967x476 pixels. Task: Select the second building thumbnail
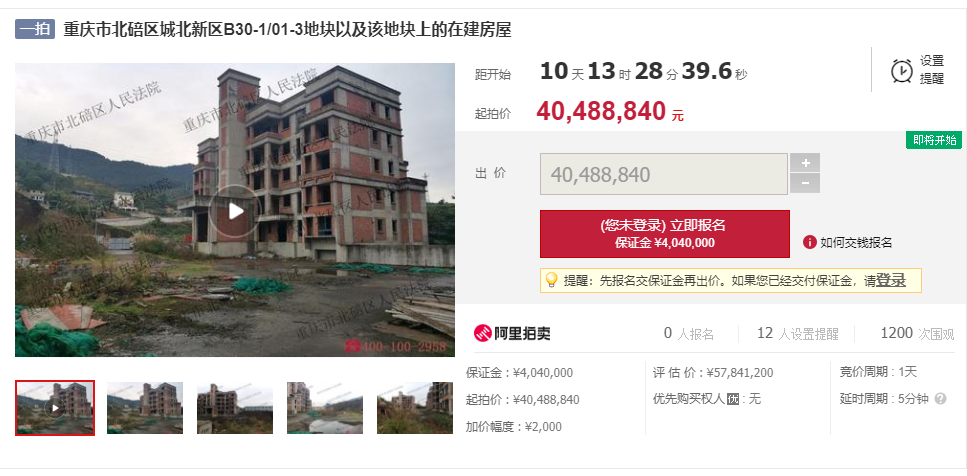(145, 408)
